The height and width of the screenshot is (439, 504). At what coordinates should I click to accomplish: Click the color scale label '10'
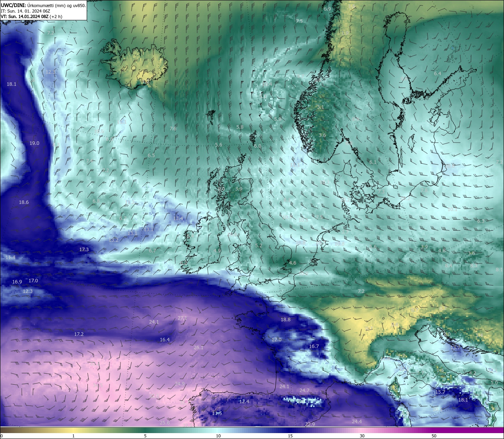coord(218,435)
